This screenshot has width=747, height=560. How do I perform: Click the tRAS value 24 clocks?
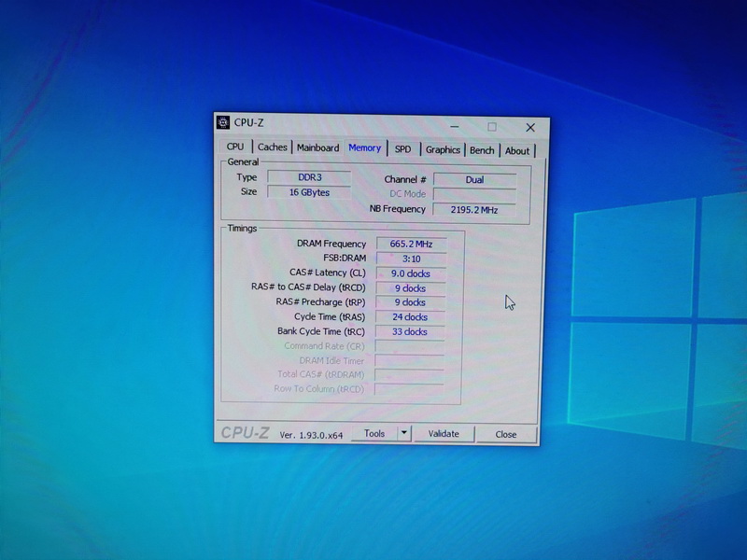click(410, 316)
